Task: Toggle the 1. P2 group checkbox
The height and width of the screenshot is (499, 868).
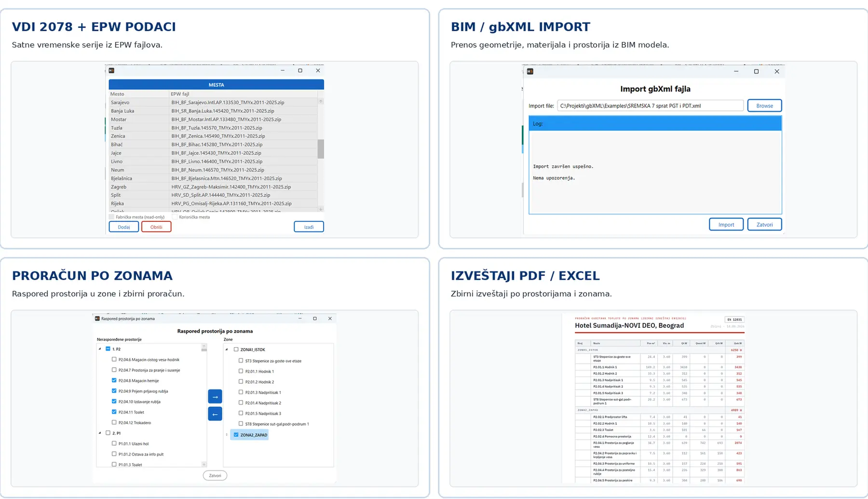Action: [x=108, y=349]
